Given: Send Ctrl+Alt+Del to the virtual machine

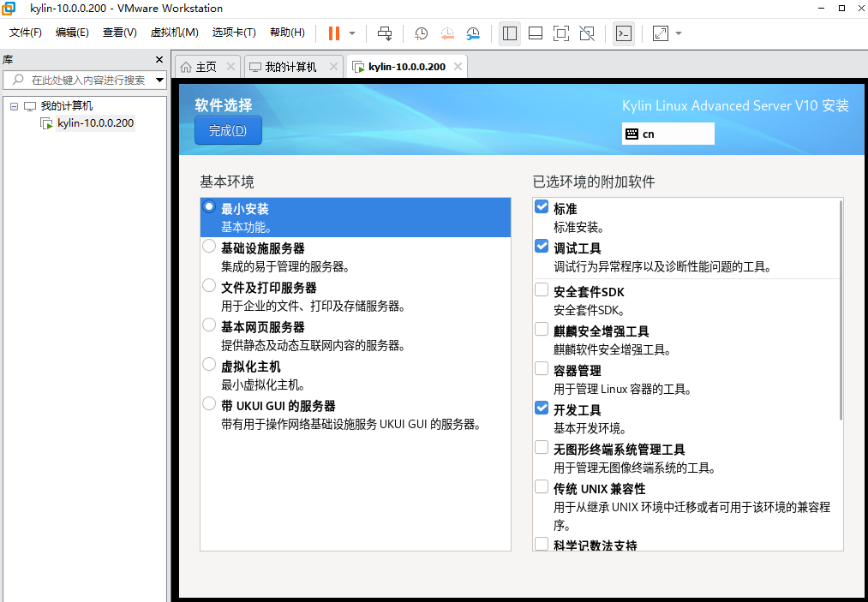Looking at the screenshot, I should pos(385,33).
